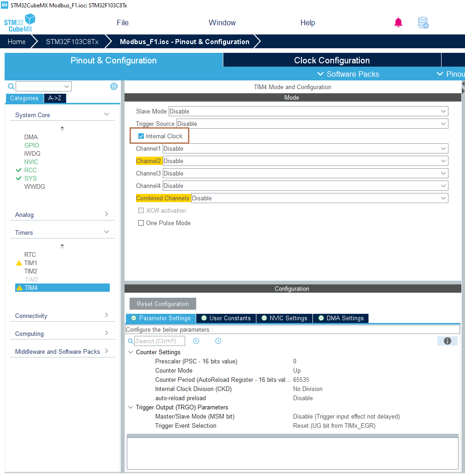Click the parameter info icon
The image size is (465, 476).
pyautogui.click(x=448, y=341)
